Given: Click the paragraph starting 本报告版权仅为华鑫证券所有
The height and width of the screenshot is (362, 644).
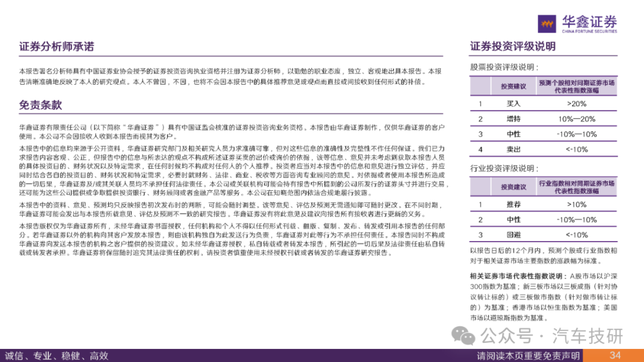Looking at the screenshot, I should (x=232, y=240).
